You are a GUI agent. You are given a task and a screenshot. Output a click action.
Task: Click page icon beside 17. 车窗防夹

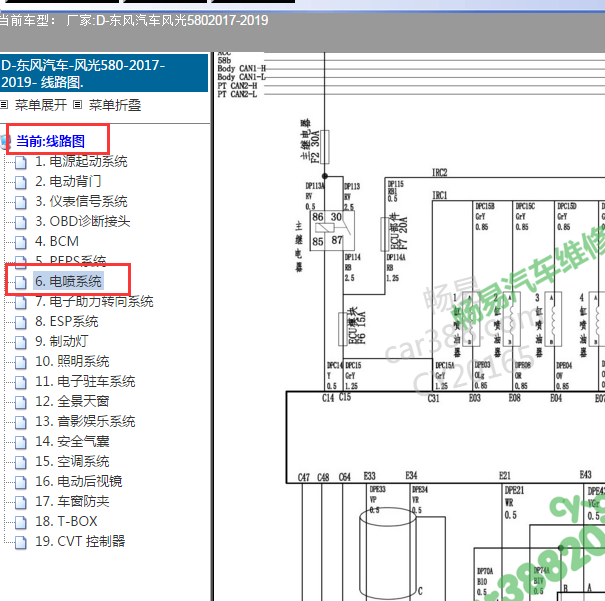click(21, 503)
